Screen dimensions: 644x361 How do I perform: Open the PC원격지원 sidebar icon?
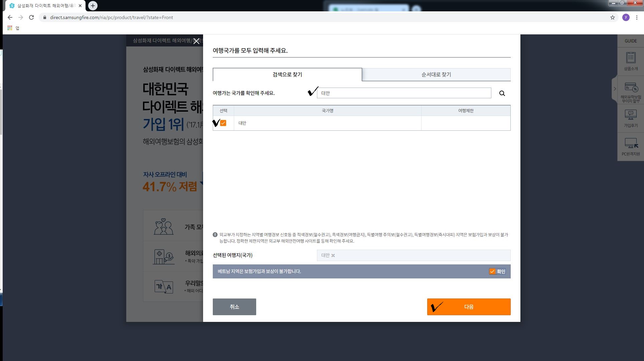click(x=631, y=147)
